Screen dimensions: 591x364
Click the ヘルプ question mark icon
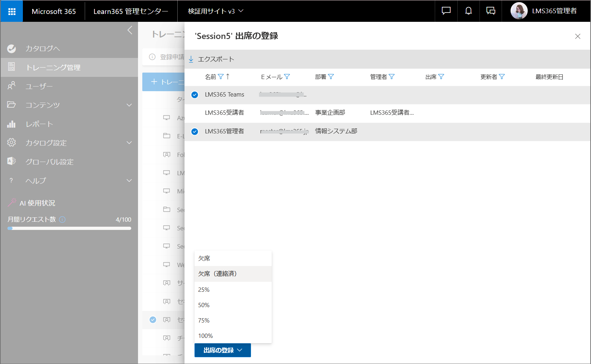[11, 180]
